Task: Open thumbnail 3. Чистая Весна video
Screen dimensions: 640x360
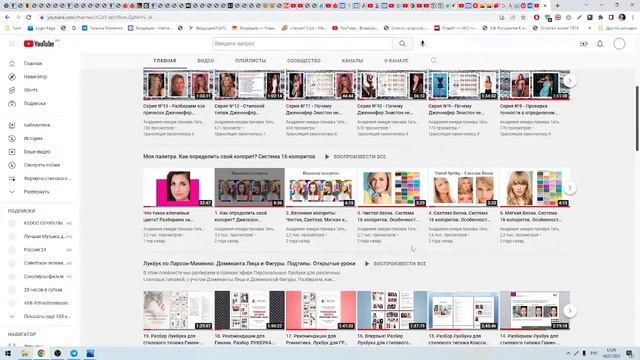Action: click(392, 187)
